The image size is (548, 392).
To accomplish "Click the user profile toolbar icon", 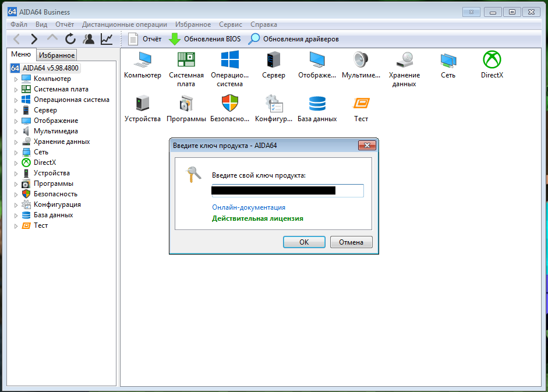I will (89, 39).
